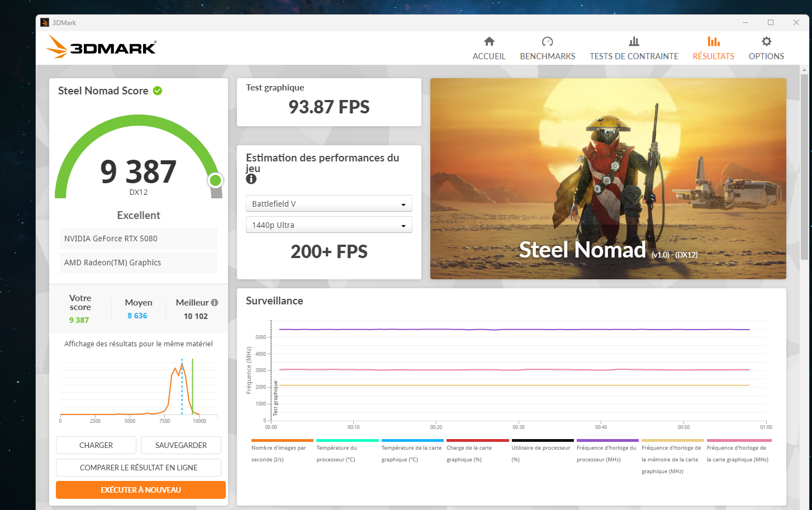This screenshot has width=812, height=510.
Task: Toggle the purple CPU clock legend swatch
Action: 607,440
